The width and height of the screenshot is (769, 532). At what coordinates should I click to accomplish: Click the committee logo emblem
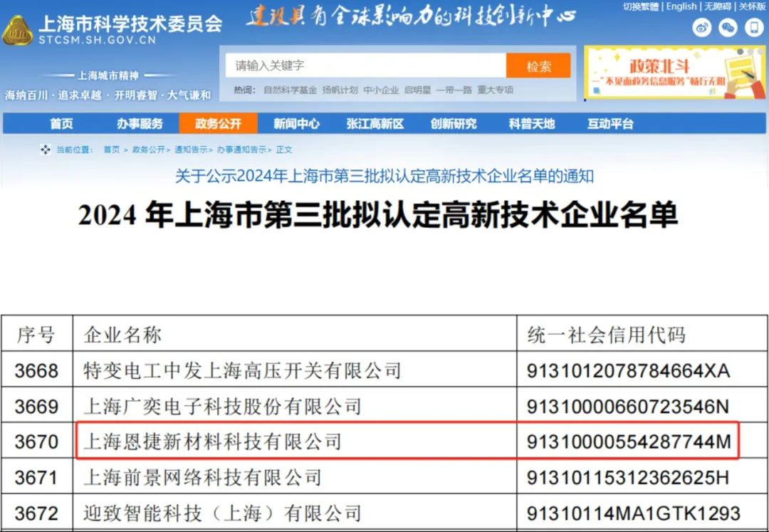coord(17,31)
